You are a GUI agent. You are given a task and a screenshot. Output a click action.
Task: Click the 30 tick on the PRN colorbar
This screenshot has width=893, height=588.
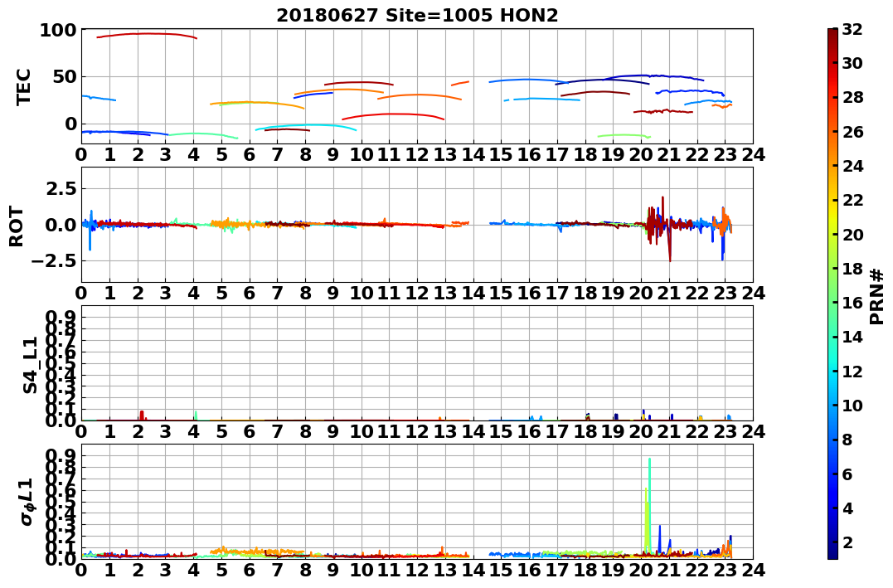(x=852, y=63)
